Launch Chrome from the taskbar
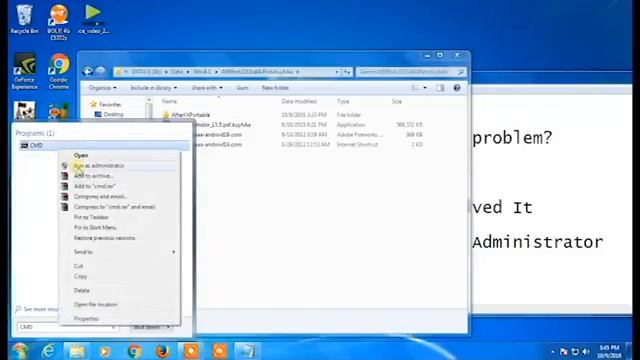The image size is (640, 360). (x=134, y=351)
